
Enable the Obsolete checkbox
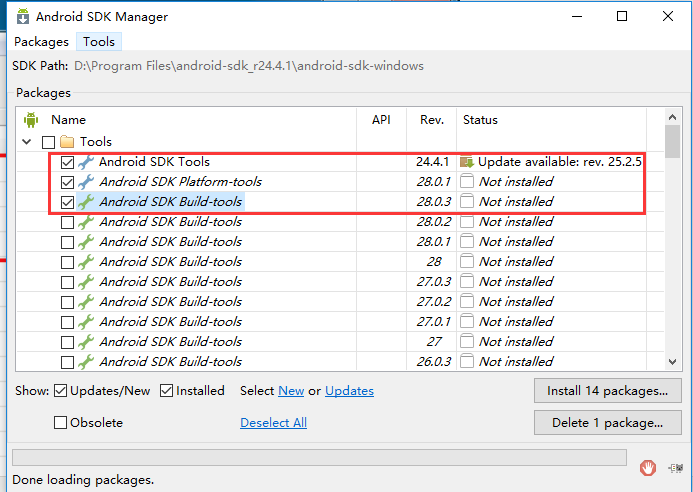pyautogui.click(x=61, y=423)
